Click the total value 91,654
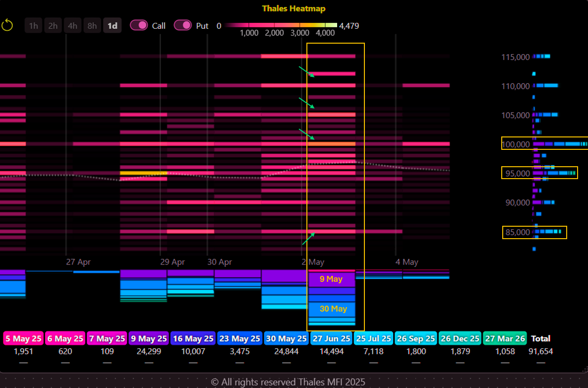 pyautogui.click(x=541, y=352)
